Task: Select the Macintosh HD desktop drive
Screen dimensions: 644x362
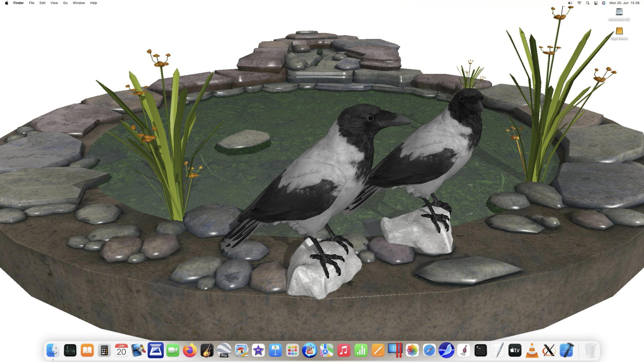Action: click(619, 12)
